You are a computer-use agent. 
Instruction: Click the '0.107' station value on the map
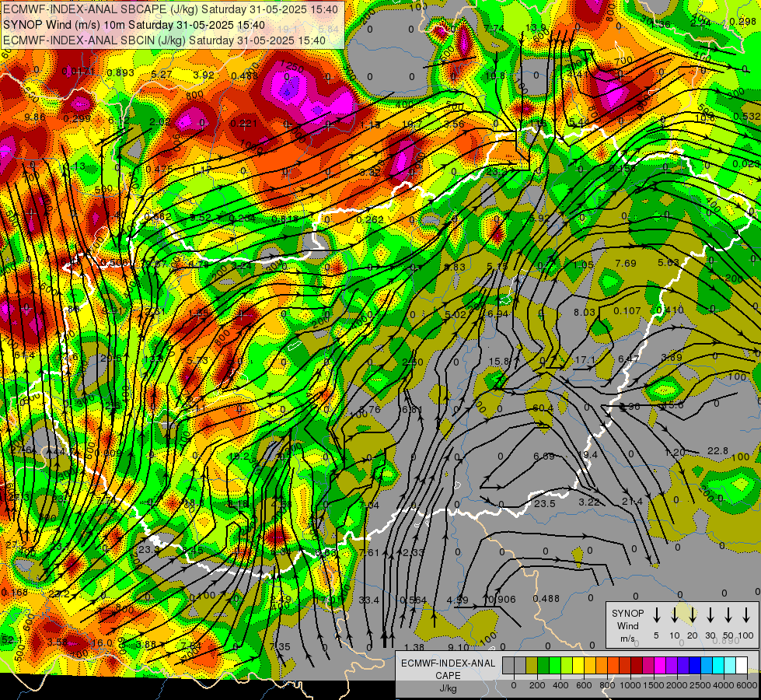pos(627,311)
